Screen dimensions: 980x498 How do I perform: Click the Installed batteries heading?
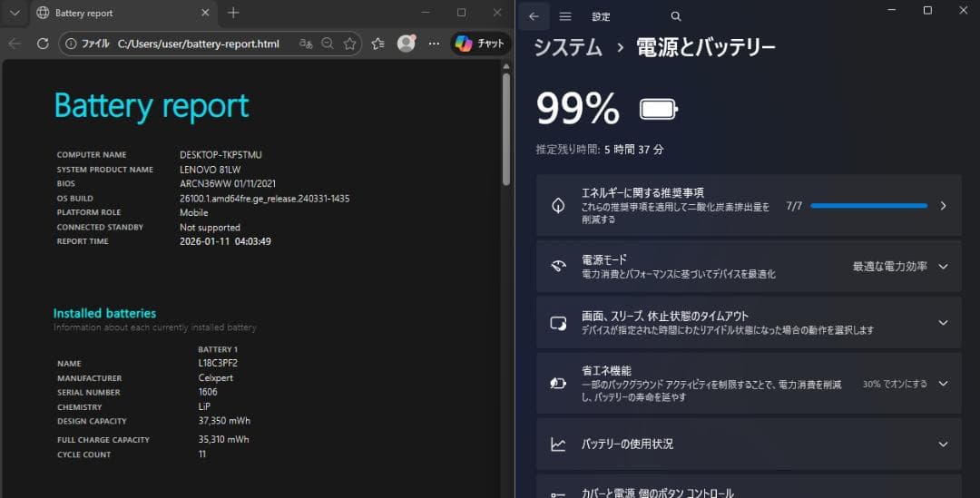(104, 314)
